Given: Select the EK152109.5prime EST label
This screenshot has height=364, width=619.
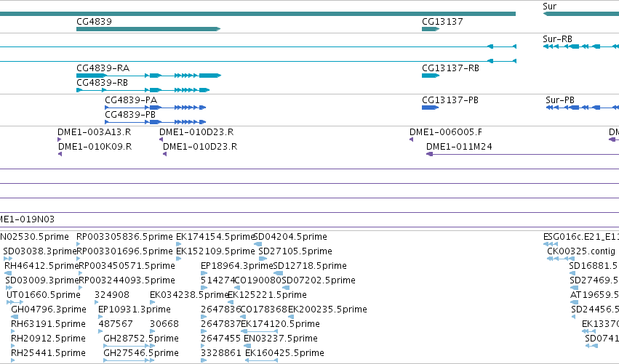Looking at the screenshot, I should click(x=215, y=251).
